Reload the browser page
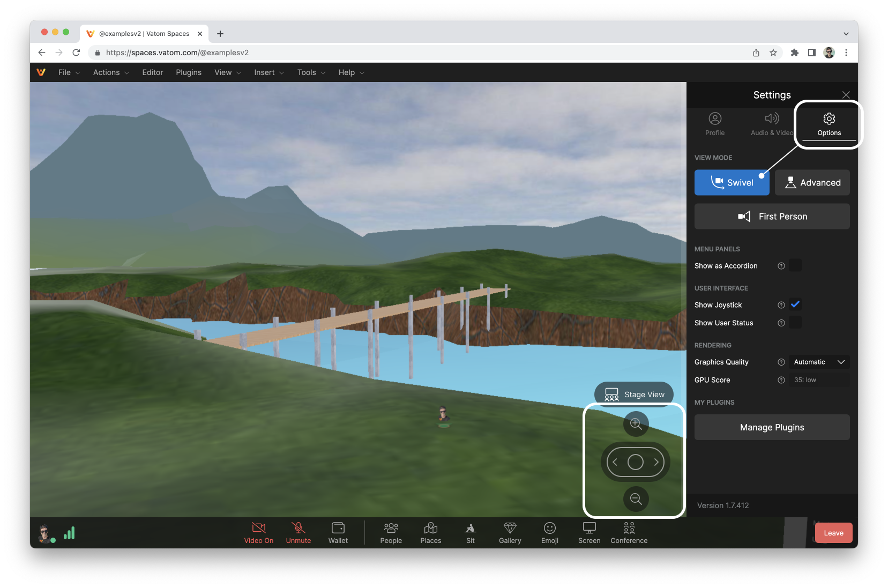 coord(76,53)
